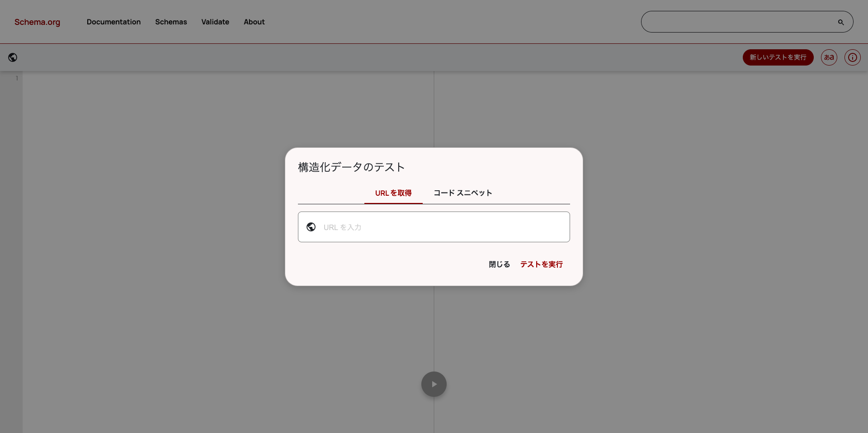The image size is (868, 433).
Task: Open the About page link
Action: (254, 22)
